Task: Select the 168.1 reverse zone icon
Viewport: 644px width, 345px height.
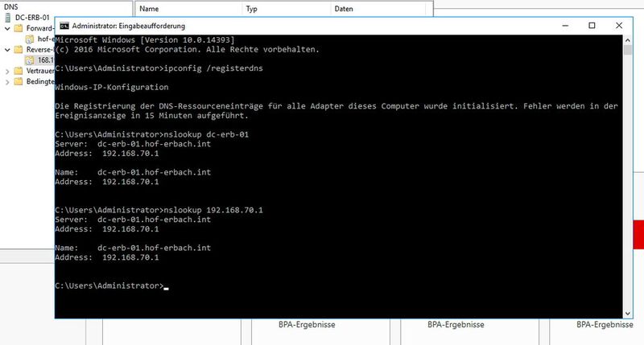Action: (x=30, y=60)
